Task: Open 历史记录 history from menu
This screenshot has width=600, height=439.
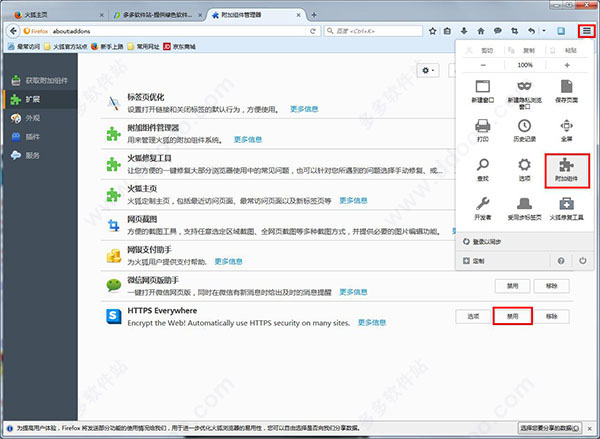Action: click(524, 131)
